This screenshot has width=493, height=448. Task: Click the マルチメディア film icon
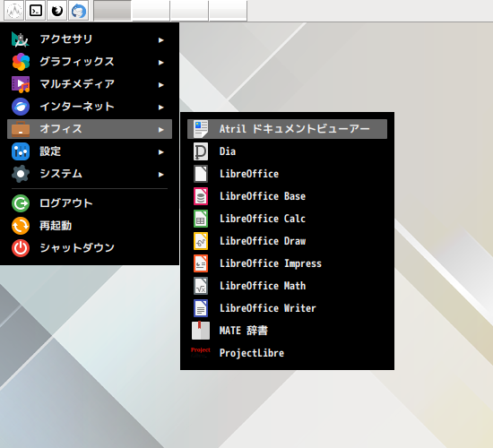tap(21, 84)
